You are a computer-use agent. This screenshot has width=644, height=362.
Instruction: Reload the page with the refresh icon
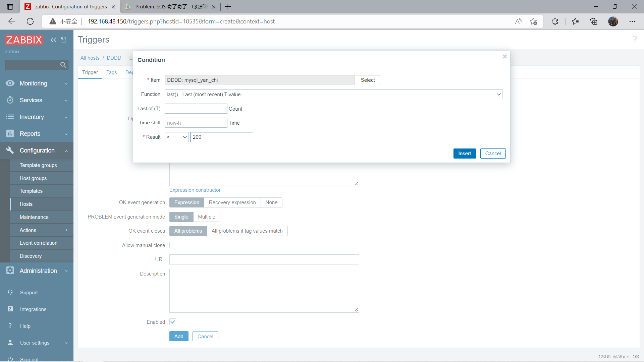pos(30,21)
